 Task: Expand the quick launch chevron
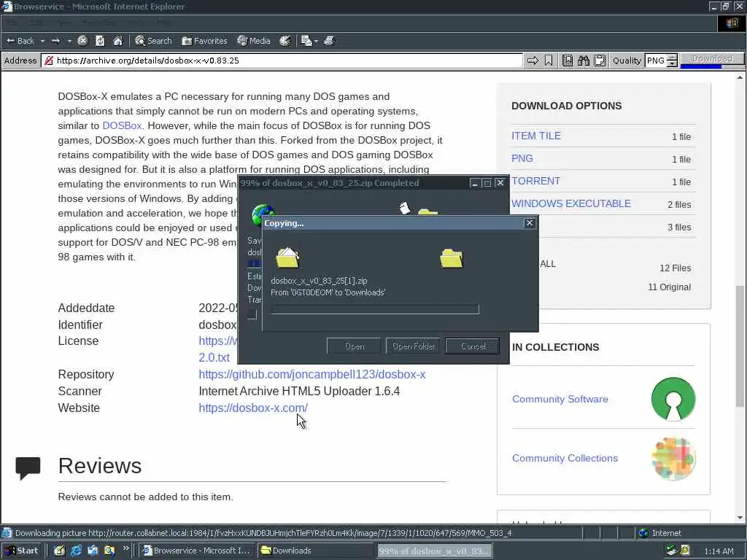[125, 548]
